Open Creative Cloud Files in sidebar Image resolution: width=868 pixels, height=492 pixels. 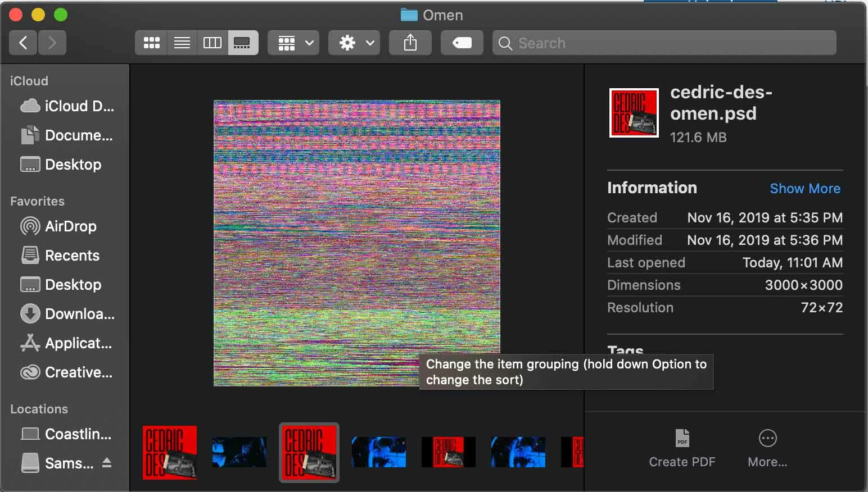[67, 372]
